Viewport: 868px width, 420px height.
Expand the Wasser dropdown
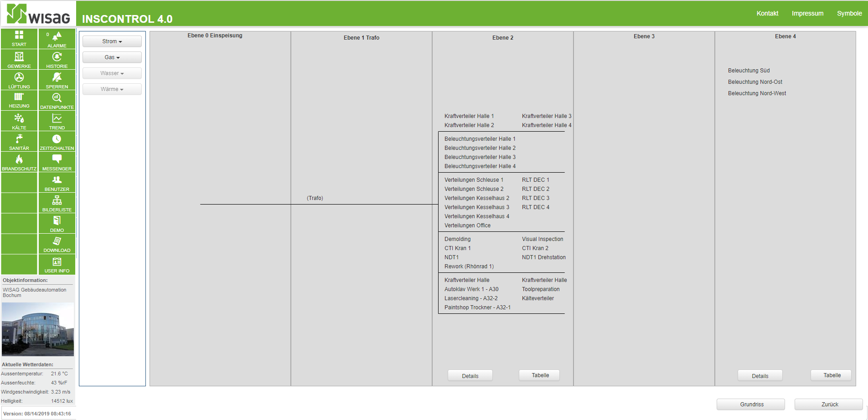(x=112, y=73)
